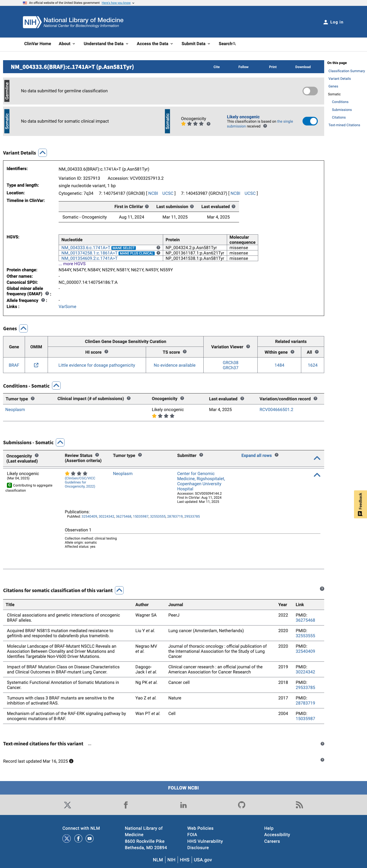The width and height of the screenshot is (367, 868).
Task: Open Center for Genomic Medicine submitter link
Action: click(201, 481)
